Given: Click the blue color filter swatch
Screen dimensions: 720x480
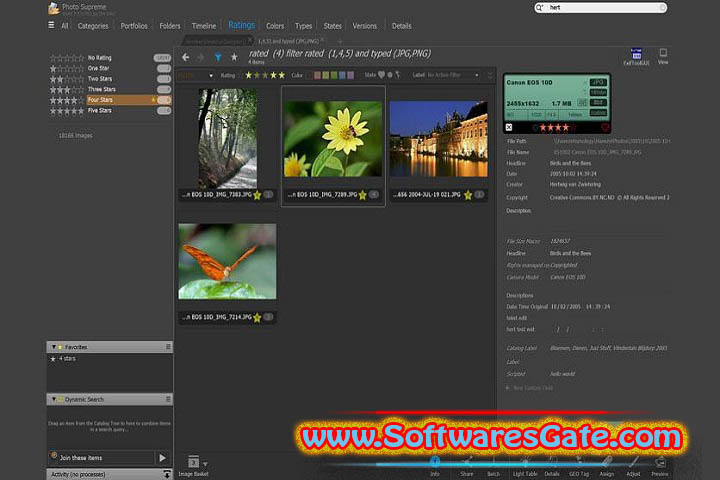Looking at the screenshot, I should 342,75.
